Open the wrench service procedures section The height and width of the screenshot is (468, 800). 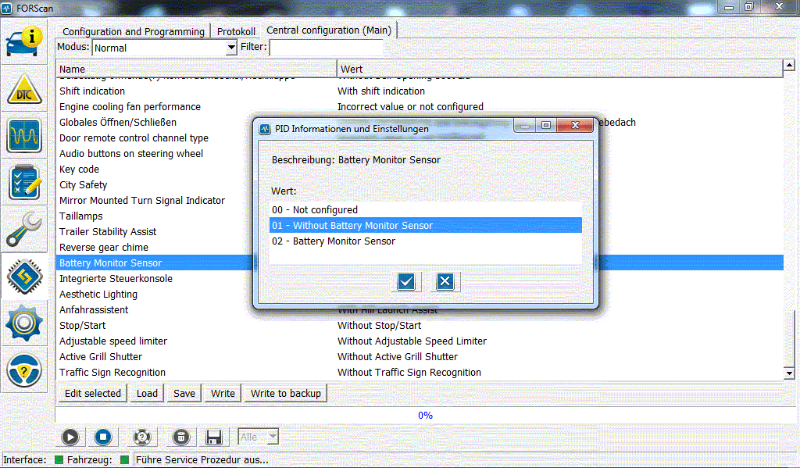tap(24, 229)
